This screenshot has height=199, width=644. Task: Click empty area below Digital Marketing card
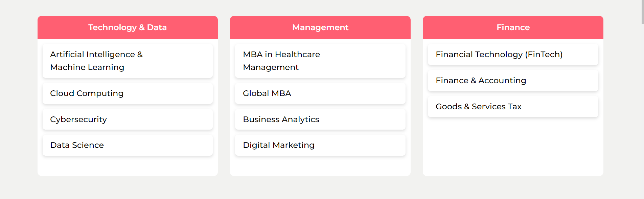[320, 166]
